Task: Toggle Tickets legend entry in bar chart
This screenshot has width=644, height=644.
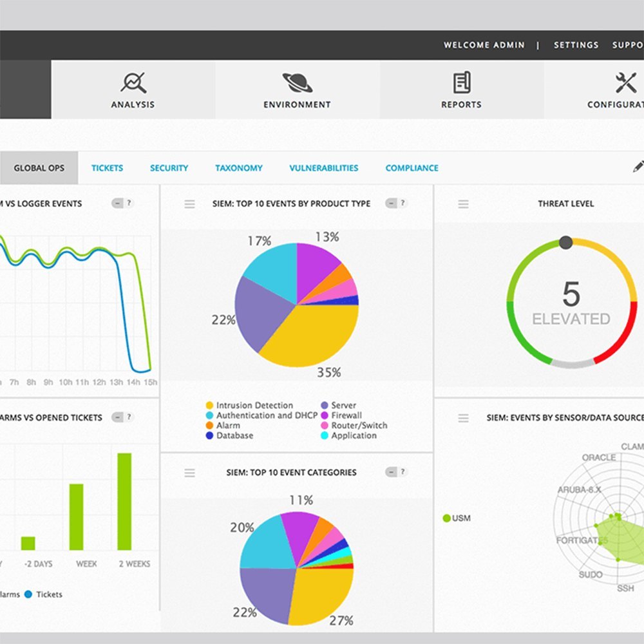Action: 44,594
